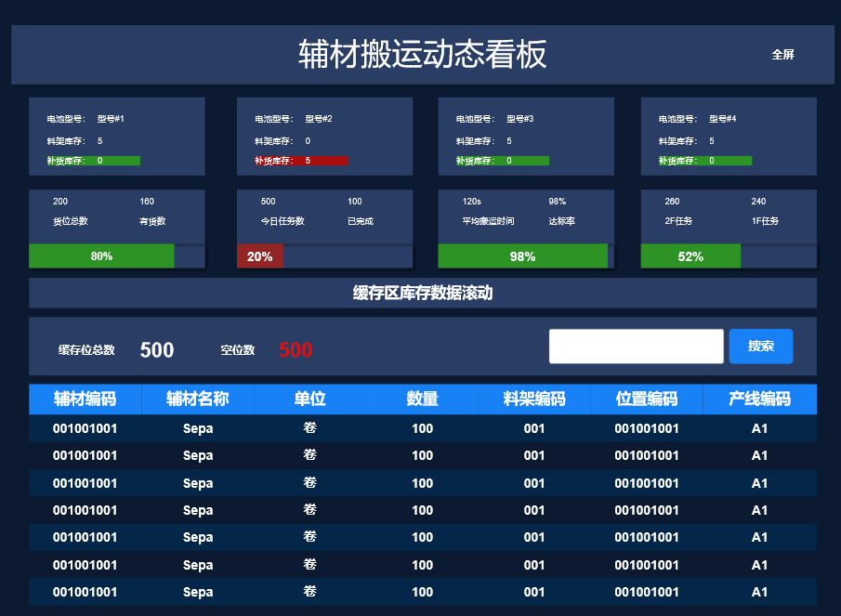The image size is (841, 616).
Task: Choose the 料架编码 column header
Action: coord(534,399)
